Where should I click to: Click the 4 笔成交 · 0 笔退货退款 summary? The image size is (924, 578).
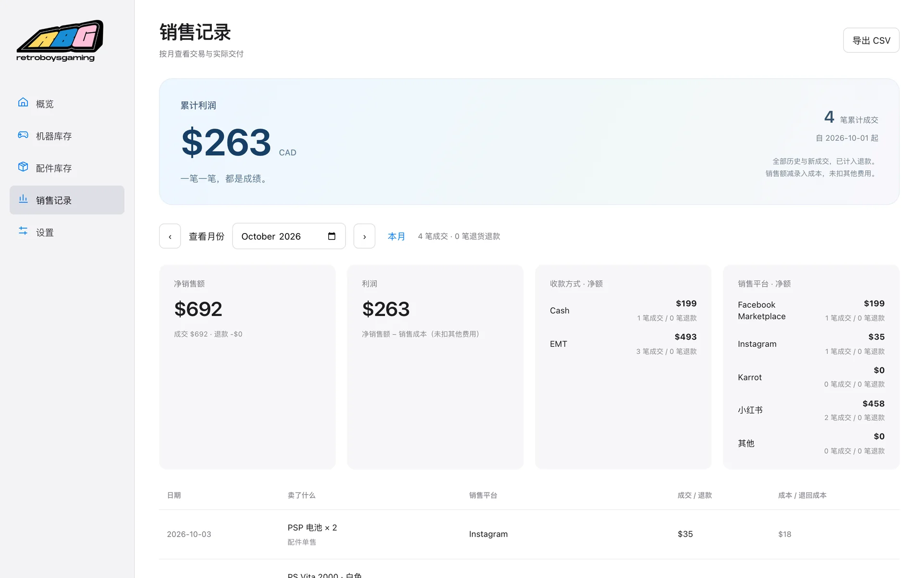pyautogui.click(x=459, y=236)
